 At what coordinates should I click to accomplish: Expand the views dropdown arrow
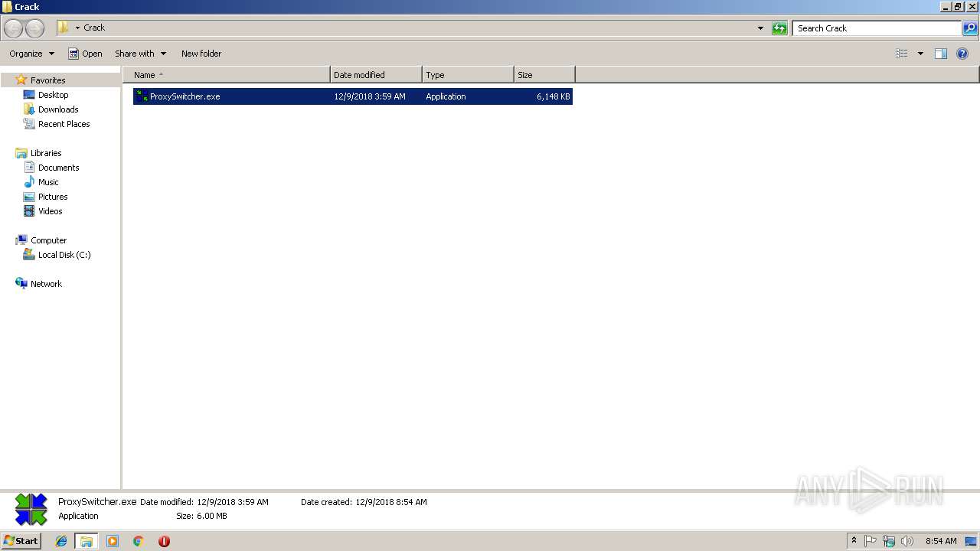click(920, 54)
